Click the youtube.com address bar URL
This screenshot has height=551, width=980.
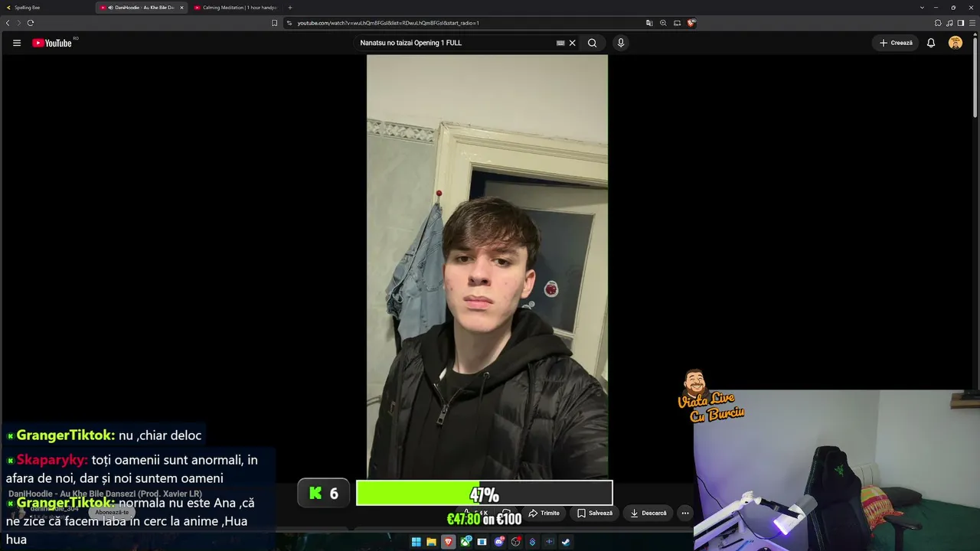coord(388,23)
